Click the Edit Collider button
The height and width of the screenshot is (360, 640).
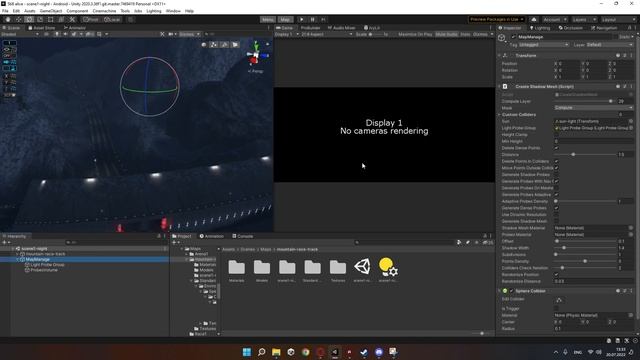coord(559,300)
